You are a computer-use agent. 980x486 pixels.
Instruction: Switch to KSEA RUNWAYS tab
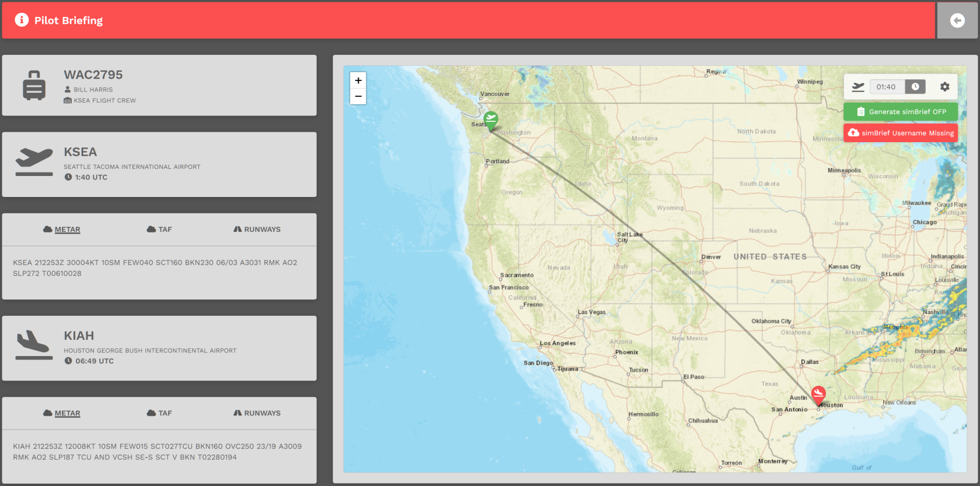[257, 230]
